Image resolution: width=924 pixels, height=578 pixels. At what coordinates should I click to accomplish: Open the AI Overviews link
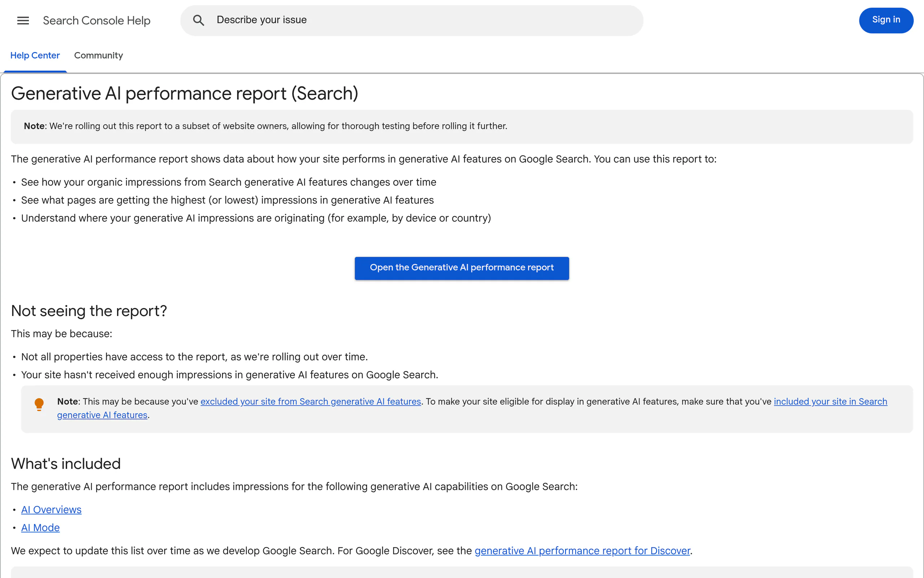click(51, 510)
